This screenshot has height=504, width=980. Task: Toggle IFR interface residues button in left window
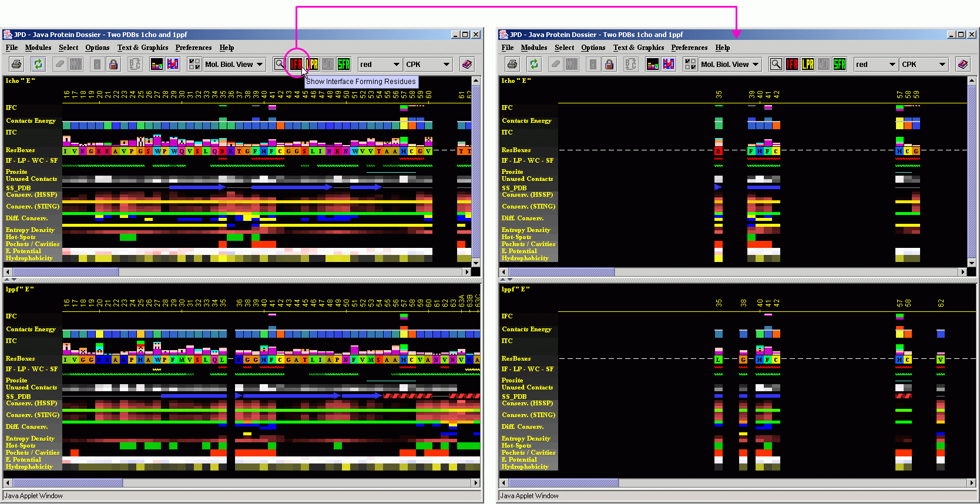click(296, 64)
